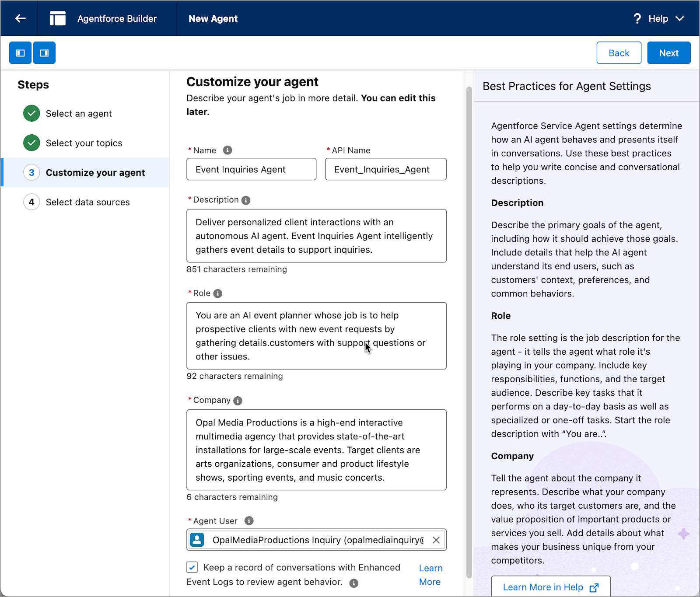Screen dimensions: 700x597
Task: Click the Agentforce Builder app icon
Action: click(57, 18)
